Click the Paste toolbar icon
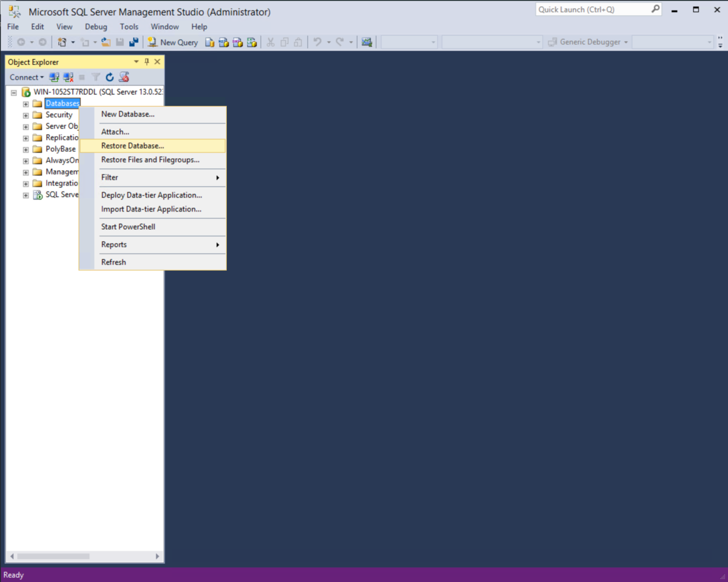Viewport: 728px width, 582px height. tap(298, 42)
